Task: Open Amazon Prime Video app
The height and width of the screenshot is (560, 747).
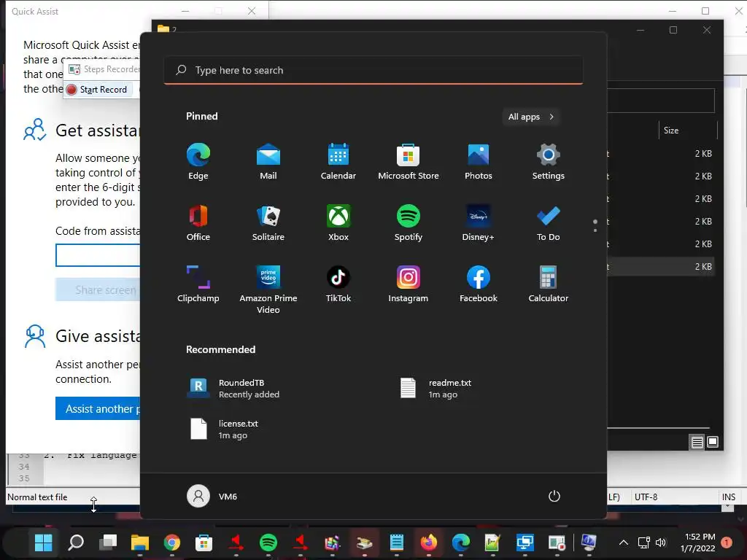Action: [x=268, y=289]
